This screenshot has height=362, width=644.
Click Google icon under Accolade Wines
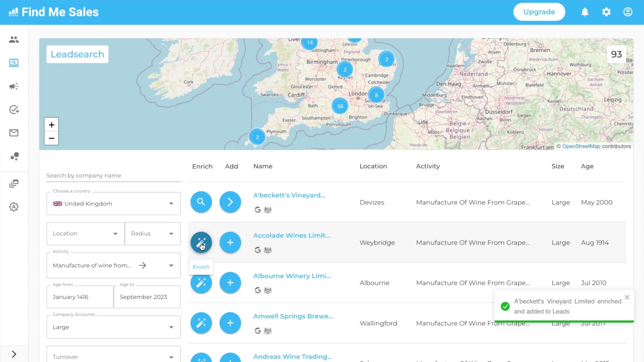pyautogui.click(x=258, y=250)
